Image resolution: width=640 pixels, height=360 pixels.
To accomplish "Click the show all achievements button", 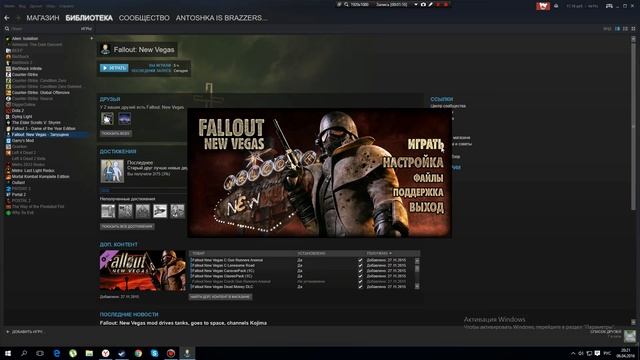I will coord(127,227).
